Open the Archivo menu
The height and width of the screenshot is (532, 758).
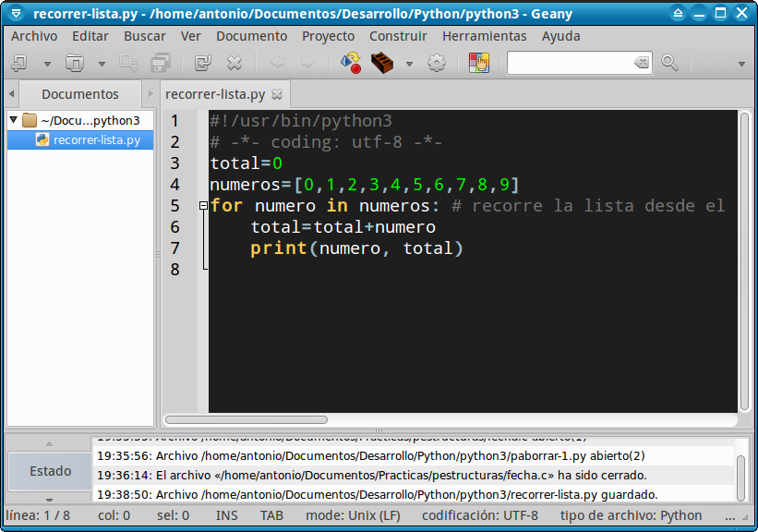point(34,36)
